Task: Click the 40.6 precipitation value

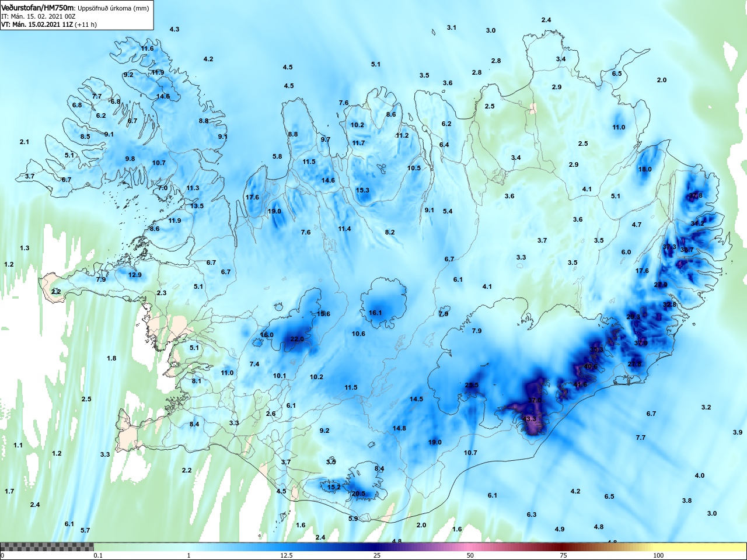Action: [x=591, y=366]
